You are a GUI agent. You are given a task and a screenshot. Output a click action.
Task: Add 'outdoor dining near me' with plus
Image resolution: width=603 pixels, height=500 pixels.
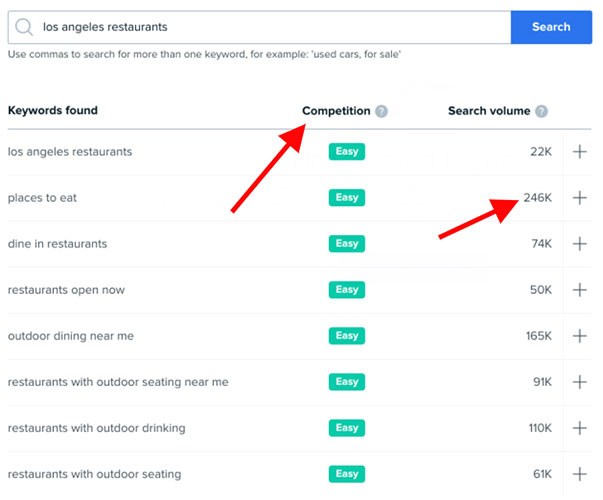point(579,336)
